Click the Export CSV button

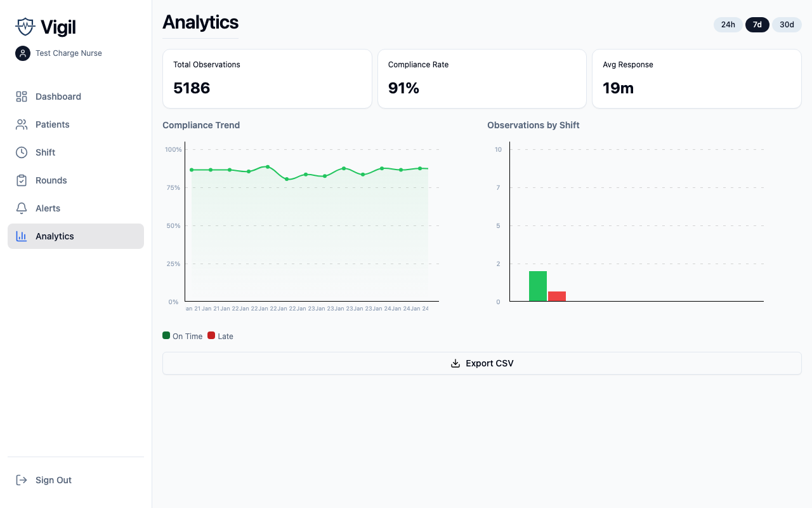pyautogui.click(x=481, y=363)
